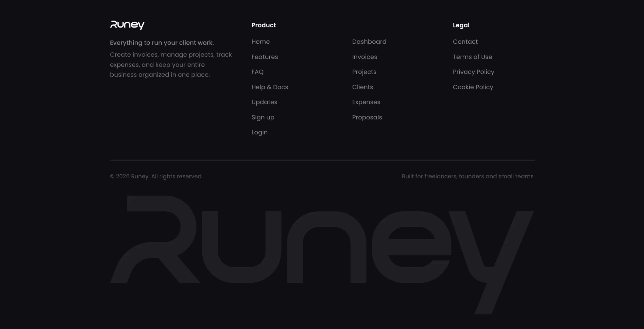Click the small Runey logo in footer
The height and width of the screenshot is (329, 644).
point(127,25)
